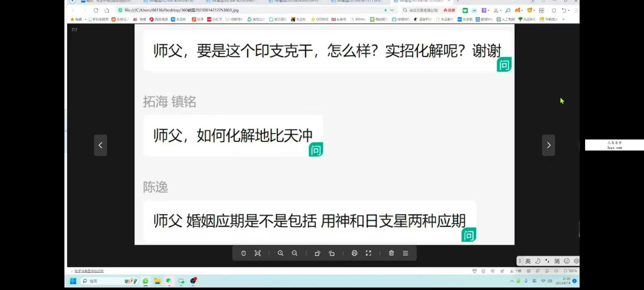Click the green lightning speed mode icon
The height and width of the screenshot is (290, 644).
(385, 10)
